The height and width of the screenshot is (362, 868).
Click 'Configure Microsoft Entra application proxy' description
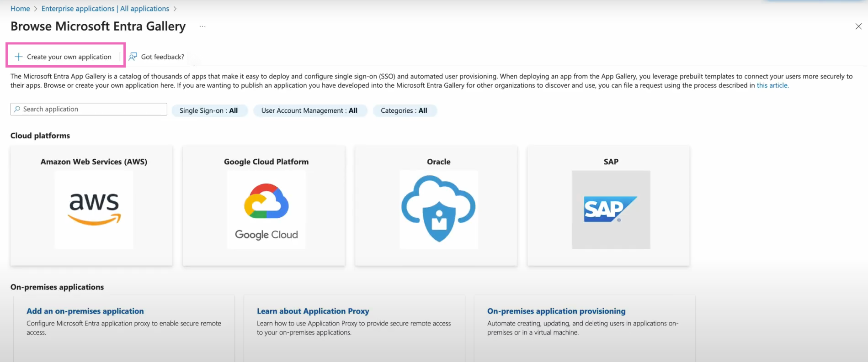tap(124, 328)
